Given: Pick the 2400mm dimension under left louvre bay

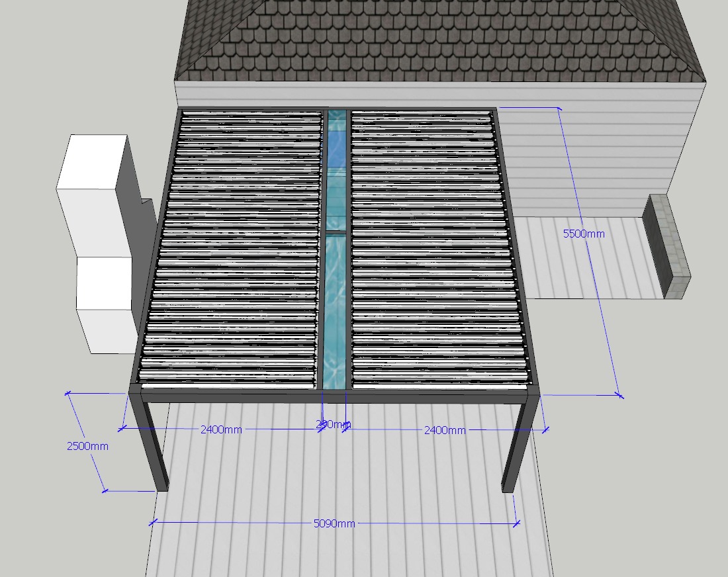Looking at the screenshot, I should tap(221, 429).
